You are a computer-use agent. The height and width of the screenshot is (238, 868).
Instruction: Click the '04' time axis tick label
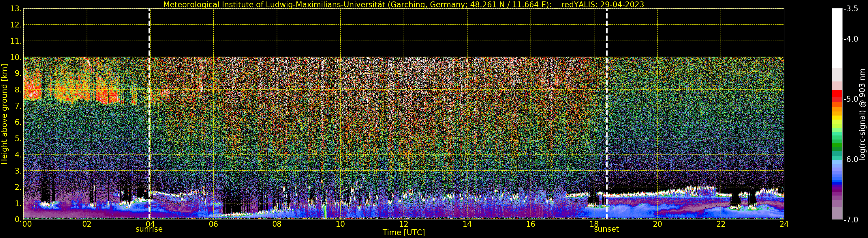pos(150,224)
